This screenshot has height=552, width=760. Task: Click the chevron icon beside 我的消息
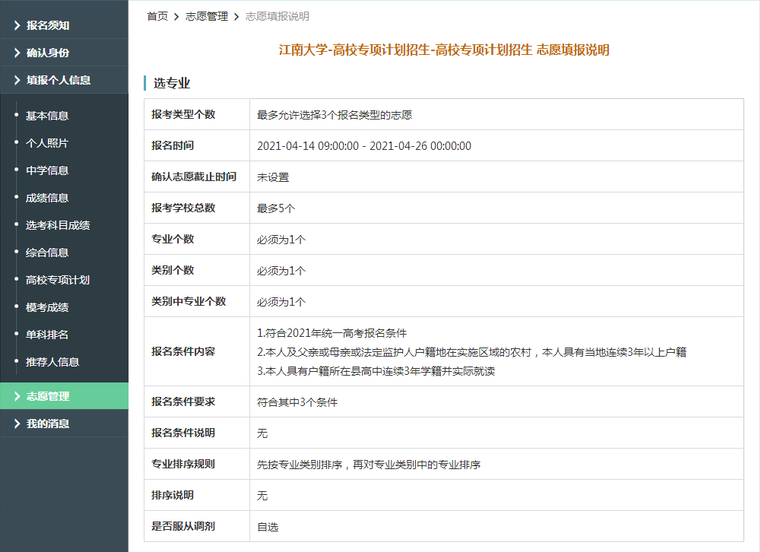(16, 424)
